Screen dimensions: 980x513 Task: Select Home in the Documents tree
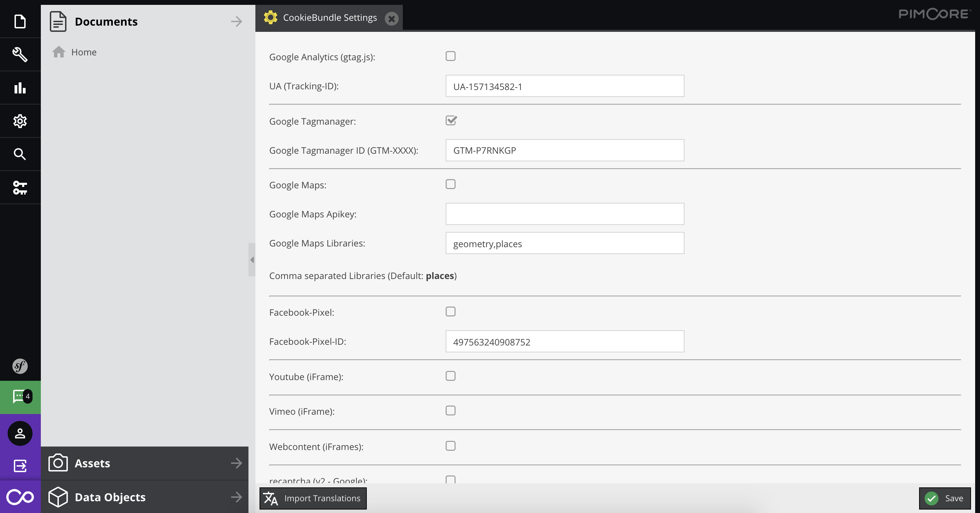tap(84, 52)
